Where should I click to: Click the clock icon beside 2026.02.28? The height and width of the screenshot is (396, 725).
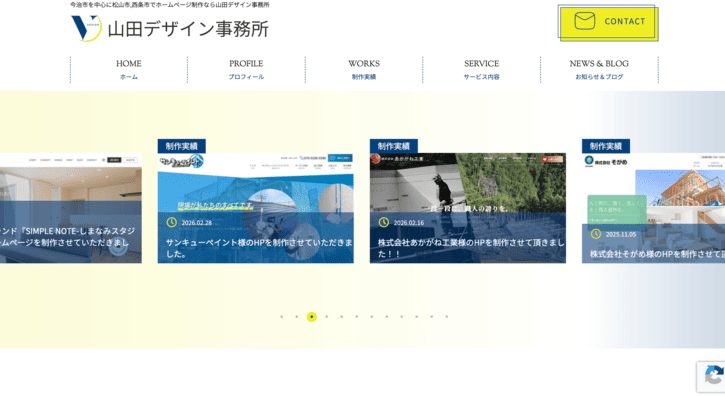172,223
